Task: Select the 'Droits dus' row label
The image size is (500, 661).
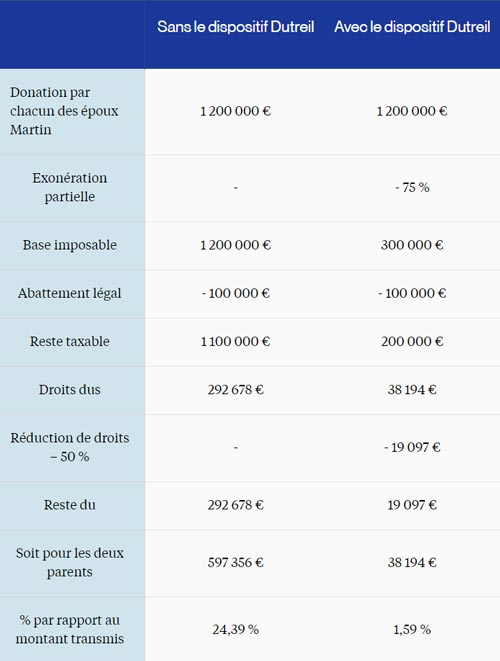Action: point(70,390)
